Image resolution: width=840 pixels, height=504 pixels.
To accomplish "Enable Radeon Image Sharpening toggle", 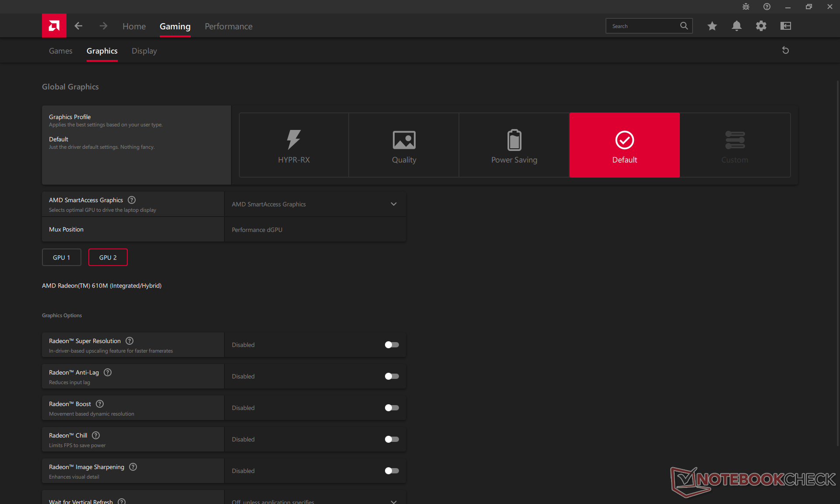I will pyautogui.click(x=392, y=471).
